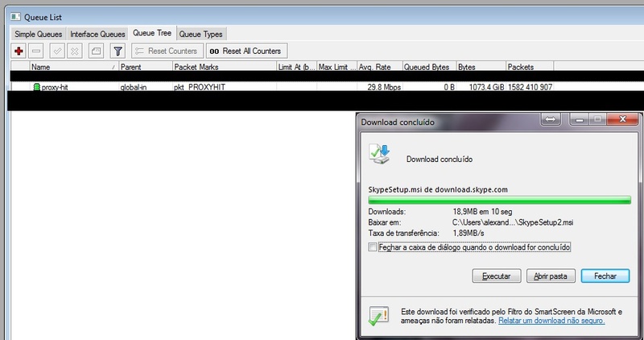The image size is (644, 340).
Task: Click the Max Limit column header
Action: pyautogui.click(x=337, y=67)
